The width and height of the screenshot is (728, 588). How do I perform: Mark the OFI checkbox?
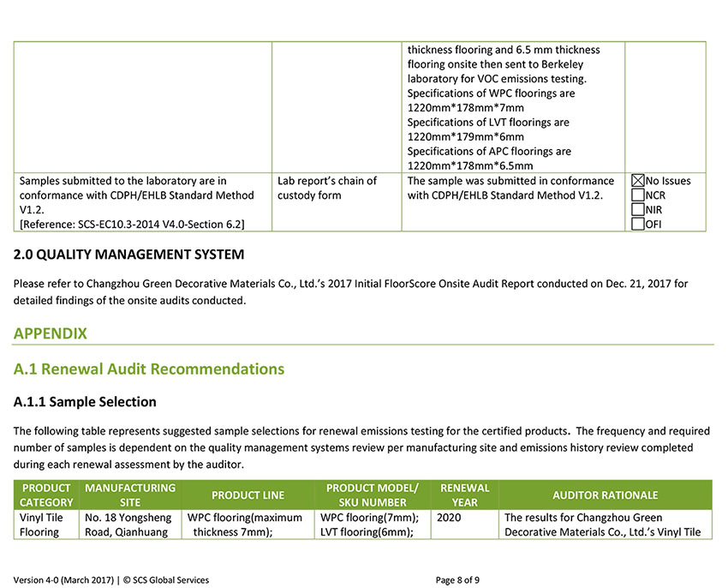637,225
